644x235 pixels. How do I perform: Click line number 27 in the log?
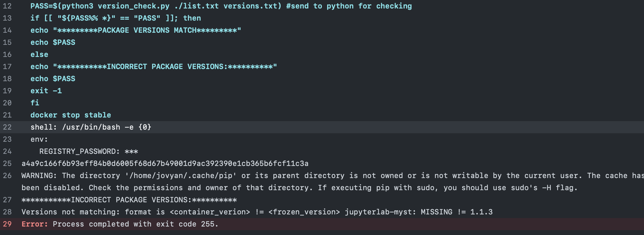pos(7,200)
